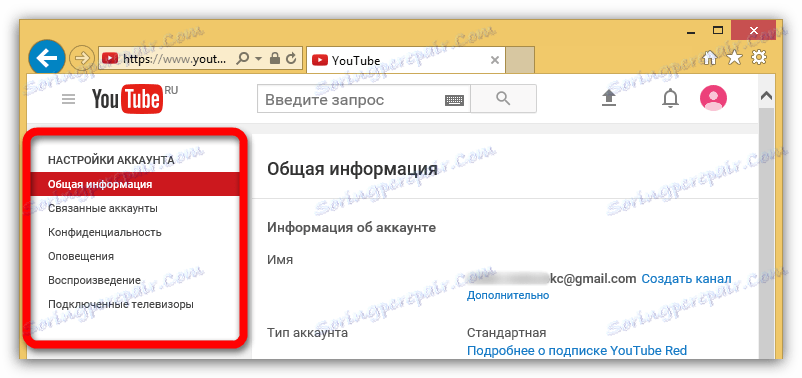Click the upload video arrow icon
Viewport: 802px width, 378px height.
pyautogui.click(x=609, y=98)
